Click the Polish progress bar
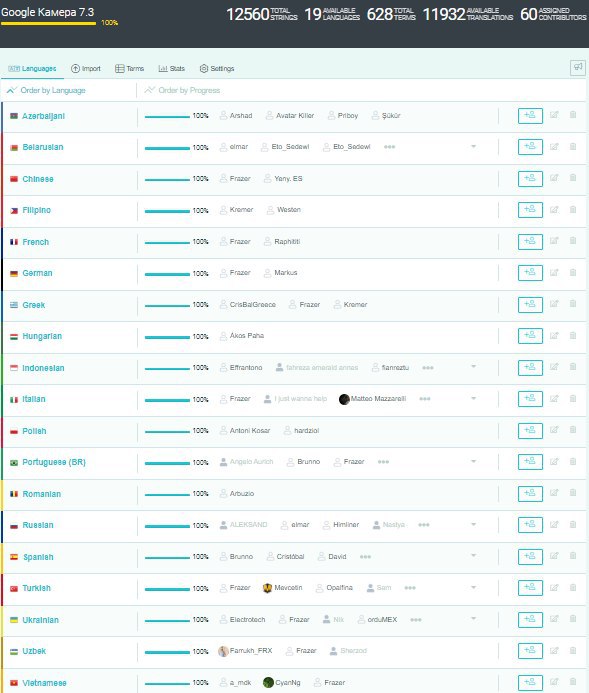Screen dimensions: 589x693 tap(167, 431)
